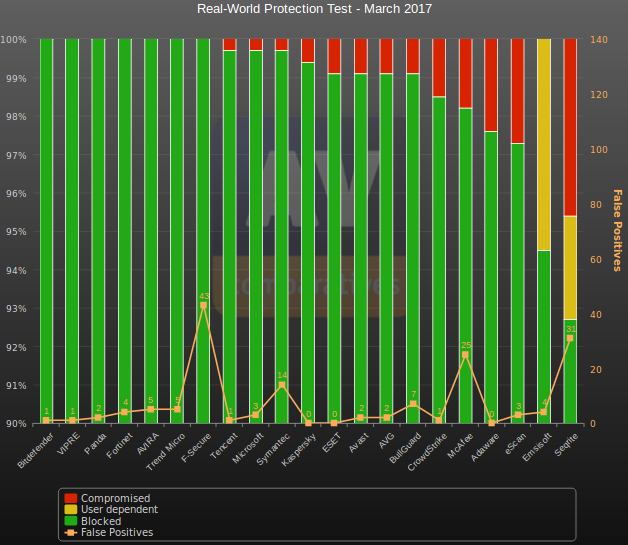Click the Emsisoft axis label
Screen dimensions: 628x545
coord(537,448)
